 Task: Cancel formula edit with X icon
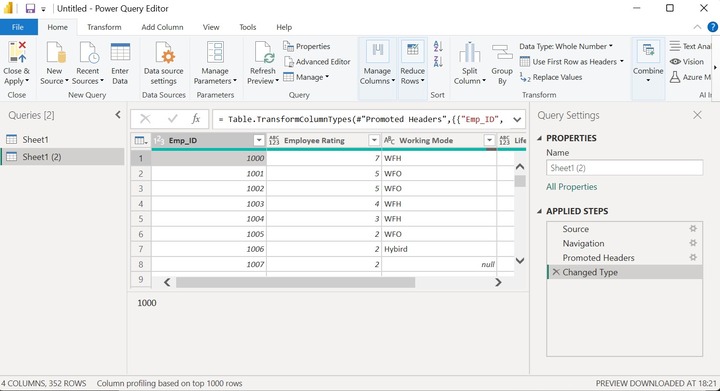pyautogui.click(x=145, y=119)
